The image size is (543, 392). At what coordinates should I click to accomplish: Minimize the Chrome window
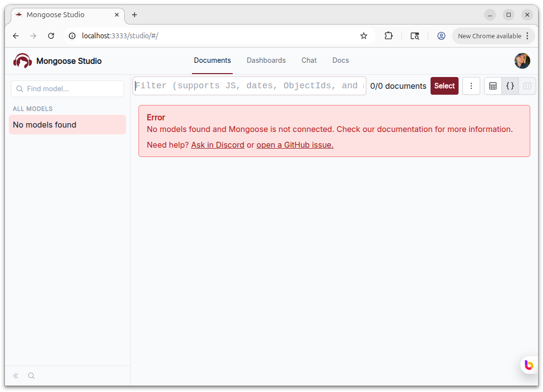[489, 15]
